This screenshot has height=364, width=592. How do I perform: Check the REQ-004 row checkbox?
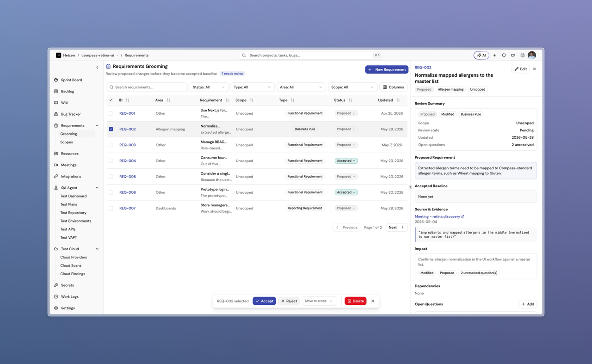111,161
